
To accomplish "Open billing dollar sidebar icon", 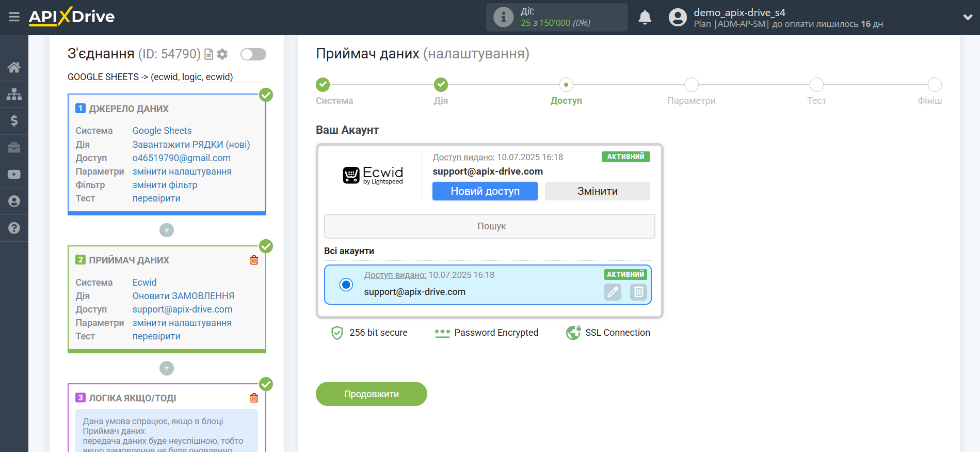I will tap(14, 121).
